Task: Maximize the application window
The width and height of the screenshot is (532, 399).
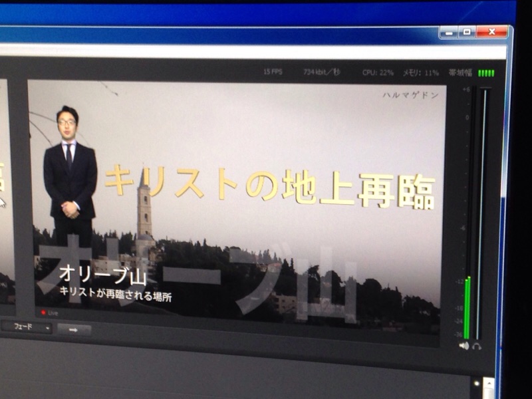Action: coord(467,31)
